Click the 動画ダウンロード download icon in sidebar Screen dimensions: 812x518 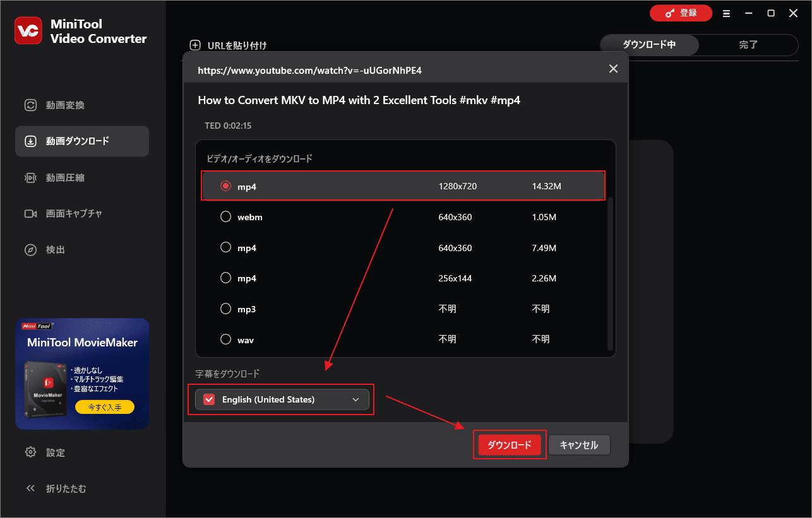[x=30, y=141]
